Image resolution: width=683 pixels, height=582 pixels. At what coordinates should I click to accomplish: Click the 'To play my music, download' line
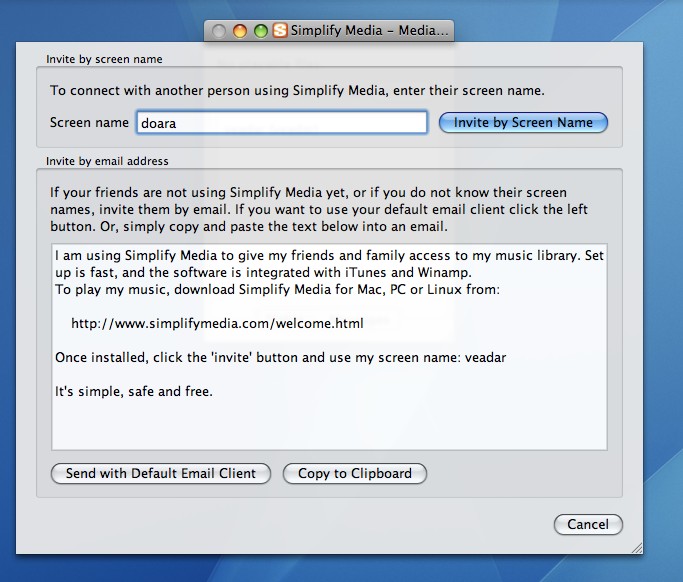(x=277, y=290)
